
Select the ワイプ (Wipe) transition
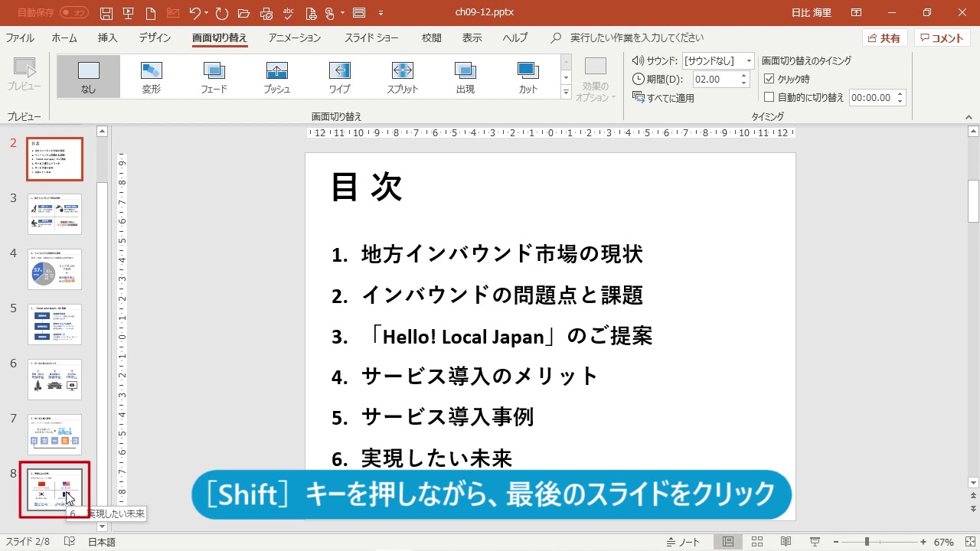pyautogui.click(x=340, y=77)
